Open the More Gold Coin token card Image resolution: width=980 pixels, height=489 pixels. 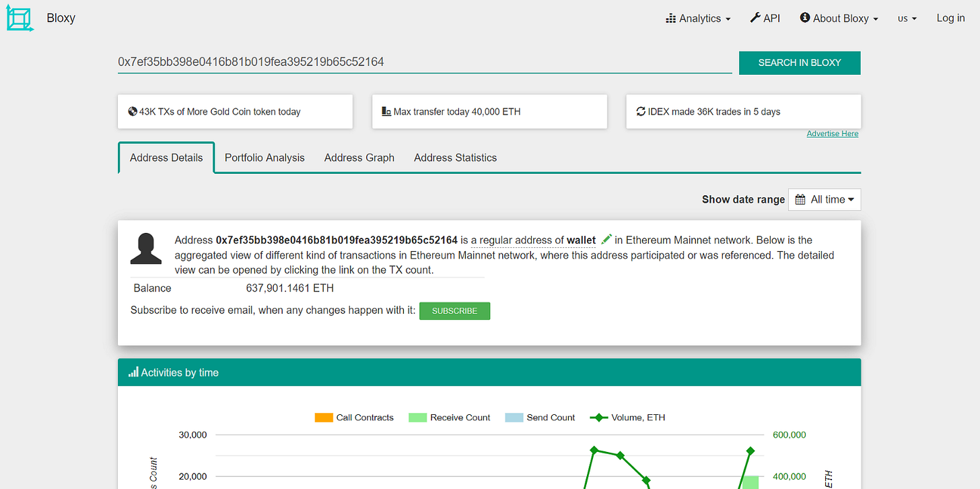tap(235, 112)
